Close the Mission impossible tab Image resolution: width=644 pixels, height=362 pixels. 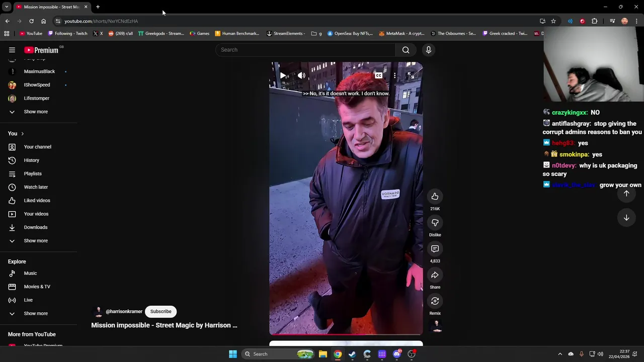tap(86, 7)
